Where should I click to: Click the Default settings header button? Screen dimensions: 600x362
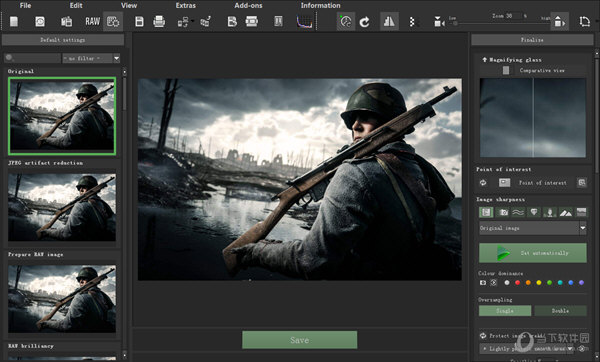click(63, 40)
